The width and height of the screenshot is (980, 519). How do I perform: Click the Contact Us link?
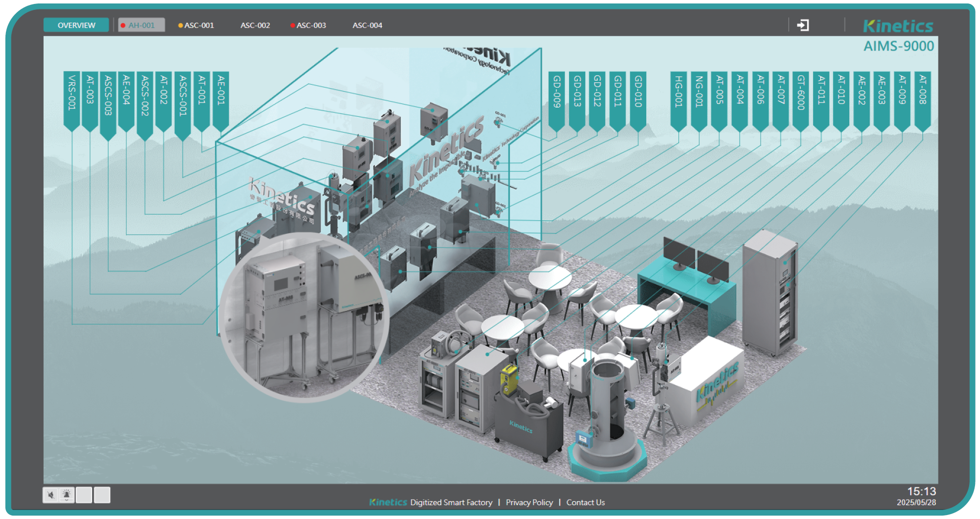coord(585,502)
